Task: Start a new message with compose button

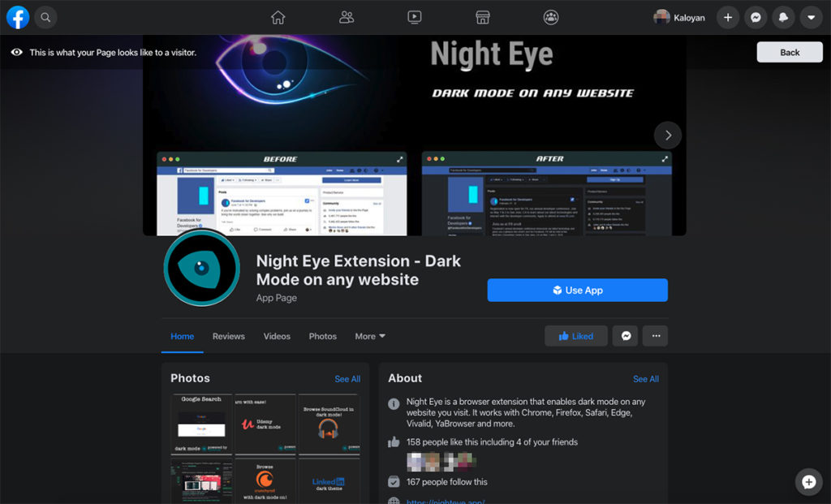Action: pos(808,482)
